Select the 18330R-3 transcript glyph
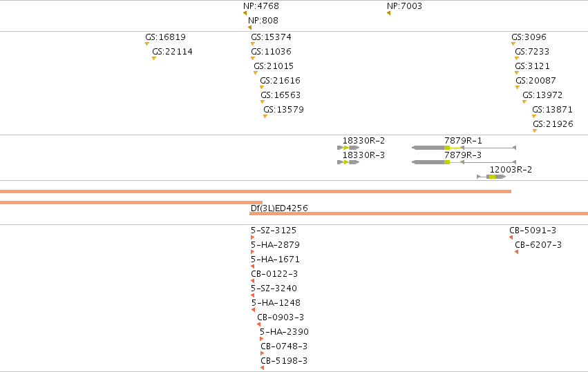The width and height of the screenshot is (588, 372). (348, 162)
